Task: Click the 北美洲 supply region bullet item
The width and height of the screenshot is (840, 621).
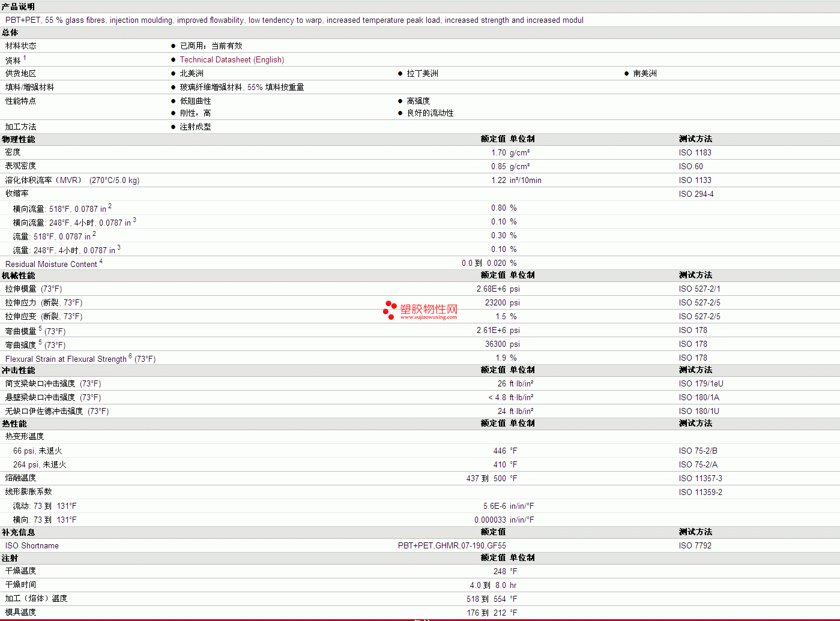Action: [x=192, y=74]
